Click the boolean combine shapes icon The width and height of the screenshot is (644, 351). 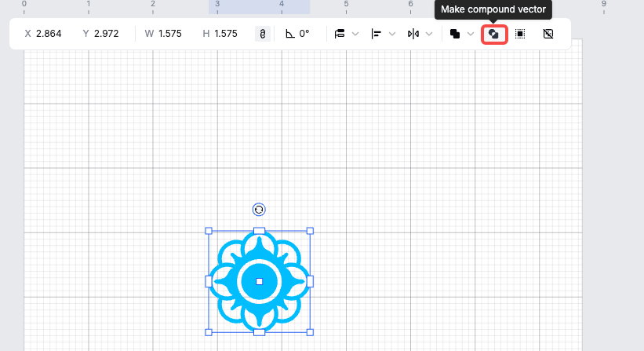(455, 34)
